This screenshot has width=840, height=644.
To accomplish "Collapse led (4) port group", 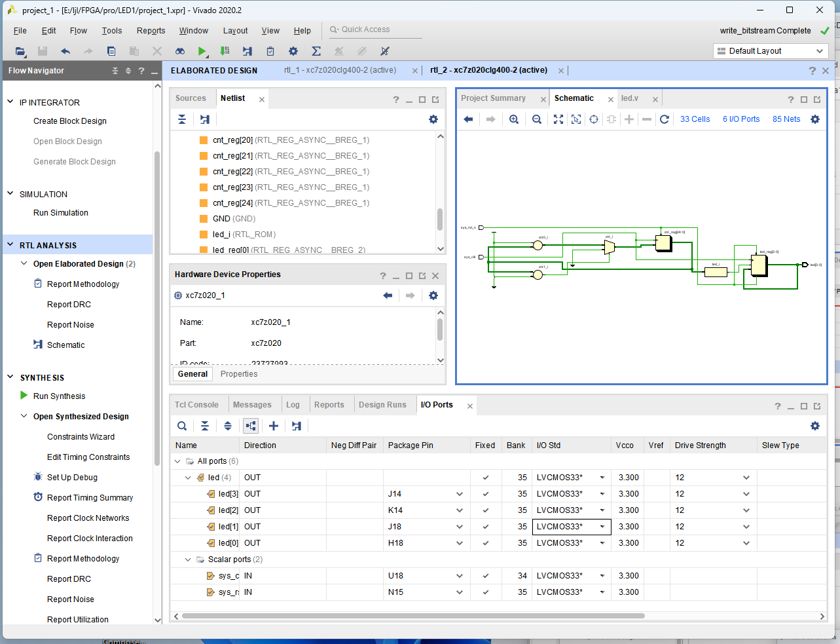I will click(188, 478).
